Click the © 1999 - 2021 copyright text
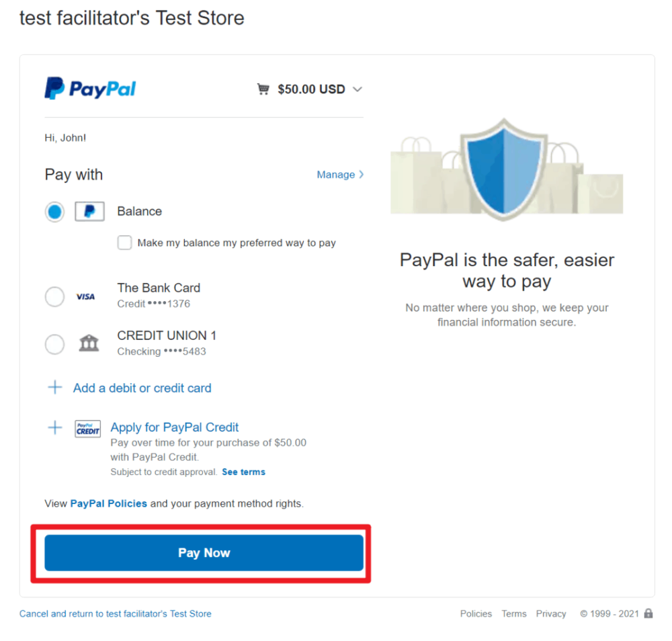Viewport: 672px width, 641px height. click(x=610, y=613)
